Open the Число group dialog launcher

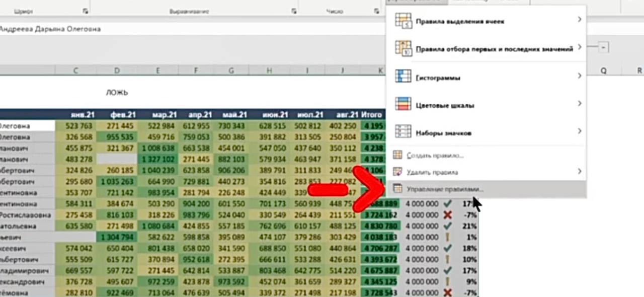coord(376,11)
